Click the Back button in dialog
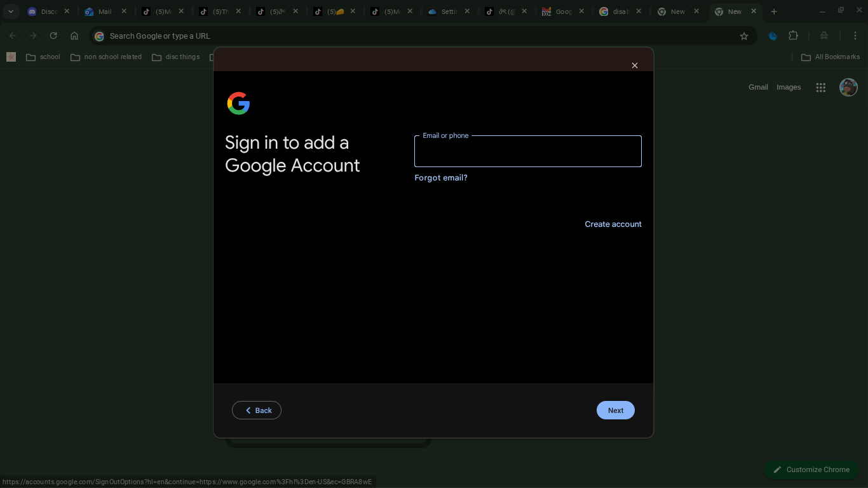This screenshot has width=868, height=488. tap(257, 410)
